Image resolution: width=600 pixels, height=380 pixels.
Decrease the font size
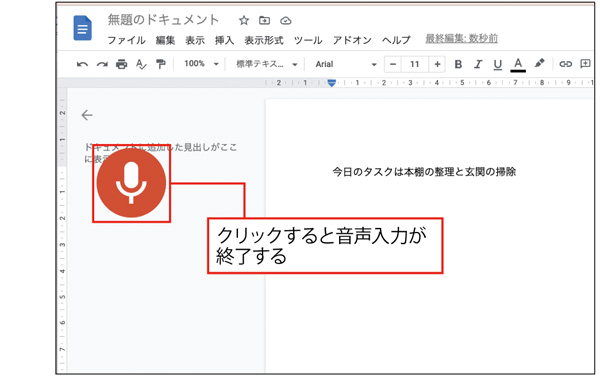[x=393, y=64]
